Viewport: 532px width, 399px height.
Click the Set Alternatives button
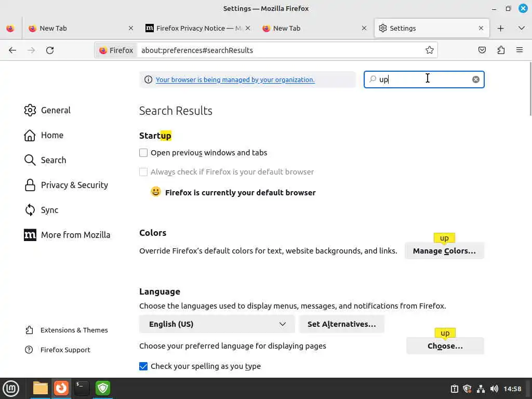click(342, 324)
